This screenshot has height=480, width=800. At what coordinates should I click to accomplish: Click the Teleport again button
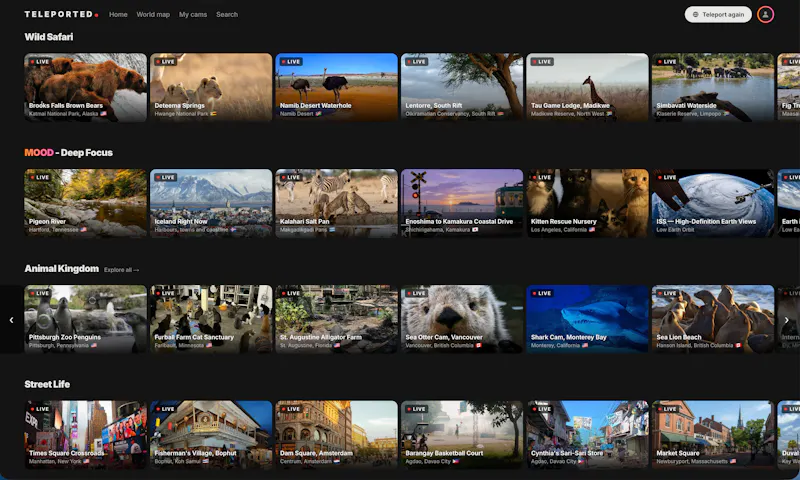718,14
